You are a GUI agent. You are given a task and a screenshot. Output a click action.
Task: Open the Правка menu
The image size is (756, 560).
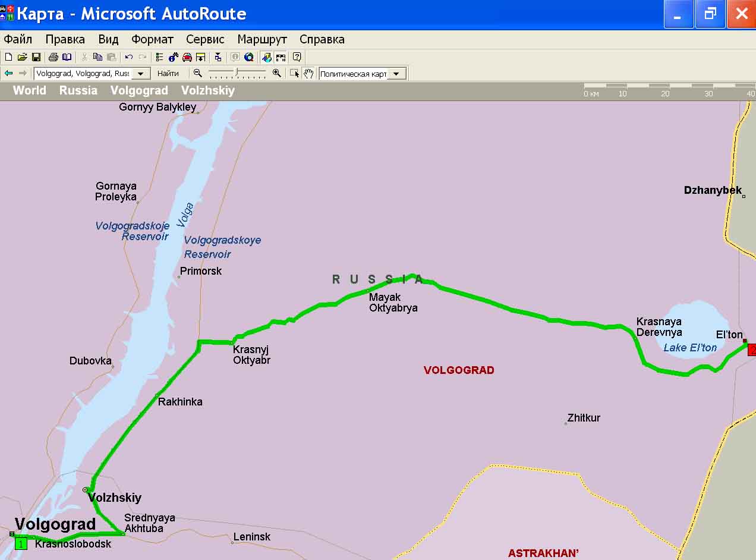click(x=65, y=39)
